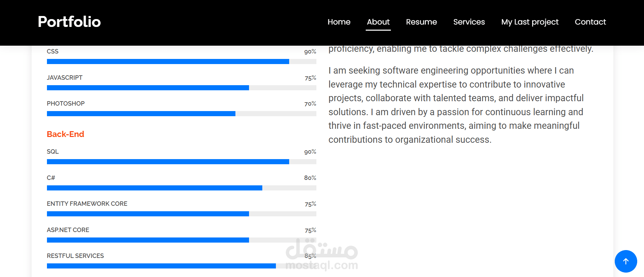Viewport: 644px width, 277px height.
Task: Go to the Resume section
Action: pyautogui.click(x=421, y=22)
